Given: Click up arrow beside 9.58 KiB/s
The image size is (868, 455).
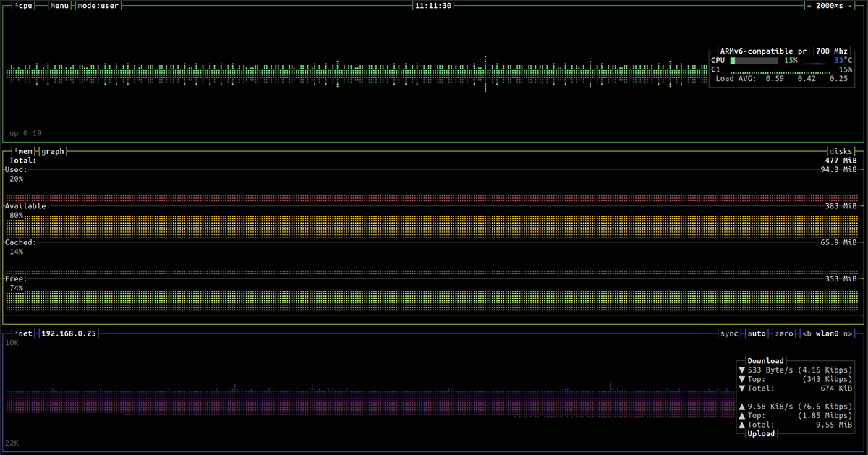Looking at the screenshot, I should pos(741,407).
